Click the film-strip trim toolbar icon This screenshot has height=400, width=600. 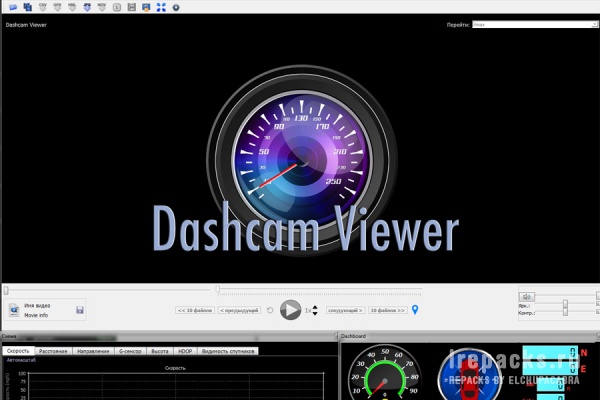pyautogui.click(x=132, y=7)
